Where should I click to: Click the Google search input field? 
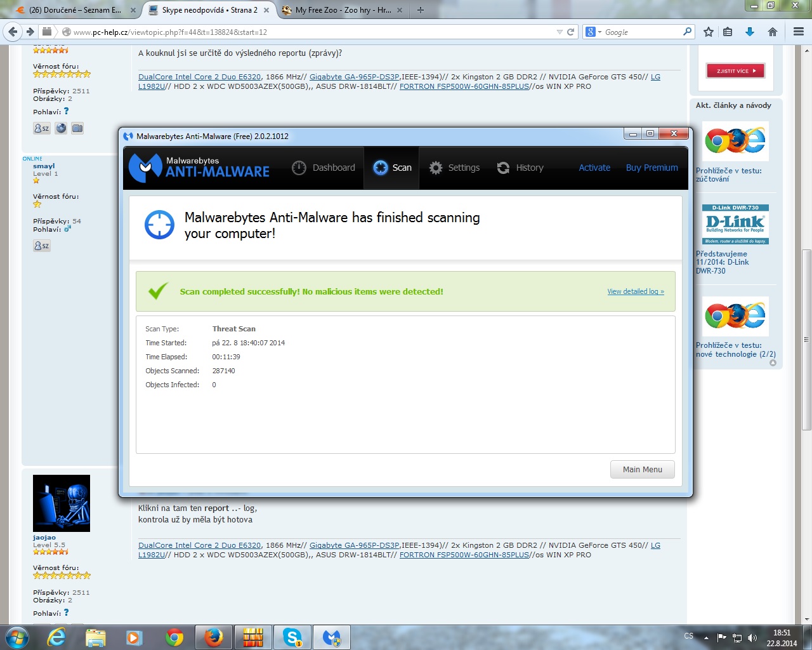pyautogui.click(x=641, y=32)
